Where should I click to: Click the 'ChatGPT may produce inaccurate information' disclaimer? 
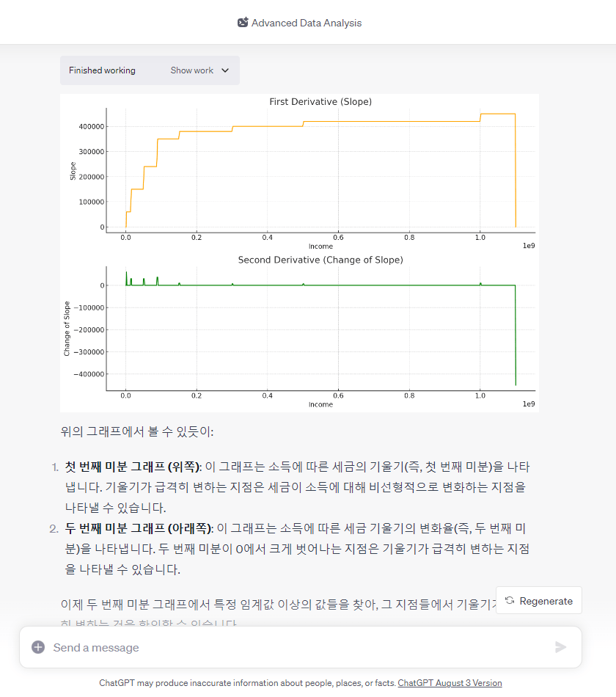(x=248, y=683)
